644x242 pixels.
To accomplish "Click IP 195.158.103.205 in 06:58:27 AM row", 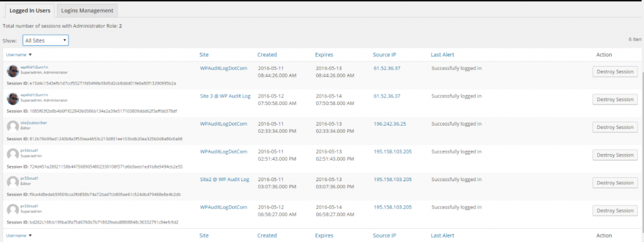I will point(392,207).
